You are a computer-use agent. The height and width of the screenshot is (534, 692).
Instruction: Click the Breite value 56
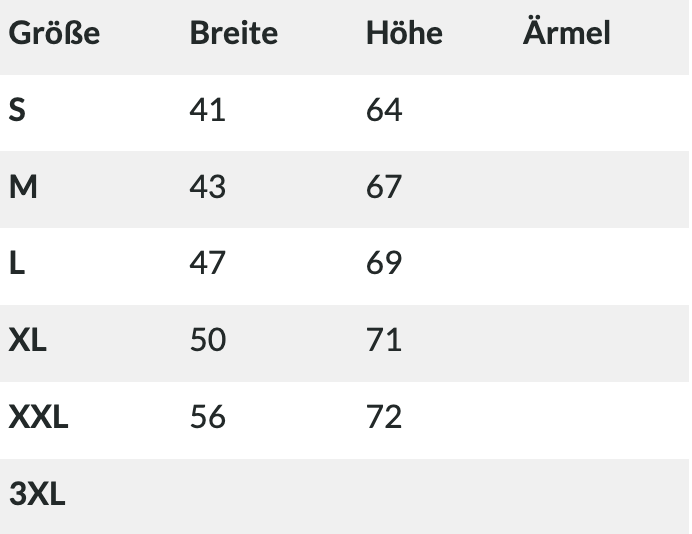207,416
